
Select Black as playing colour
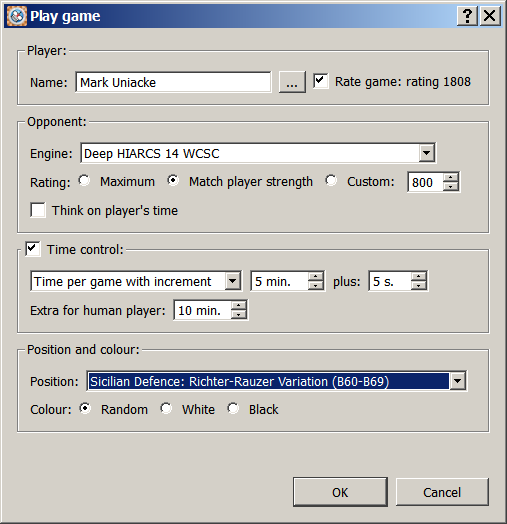(x=233, y=408)
